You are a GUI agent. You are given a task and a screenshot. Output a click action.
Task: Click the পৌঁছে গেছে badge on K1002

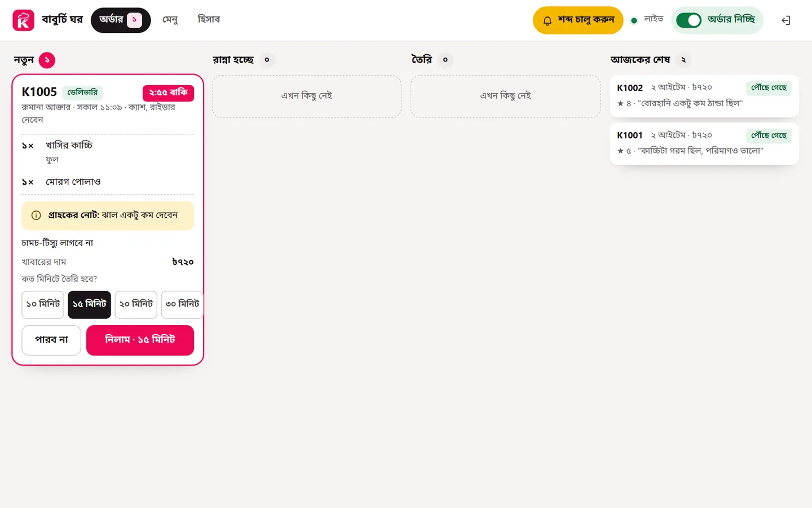(769, 88)
